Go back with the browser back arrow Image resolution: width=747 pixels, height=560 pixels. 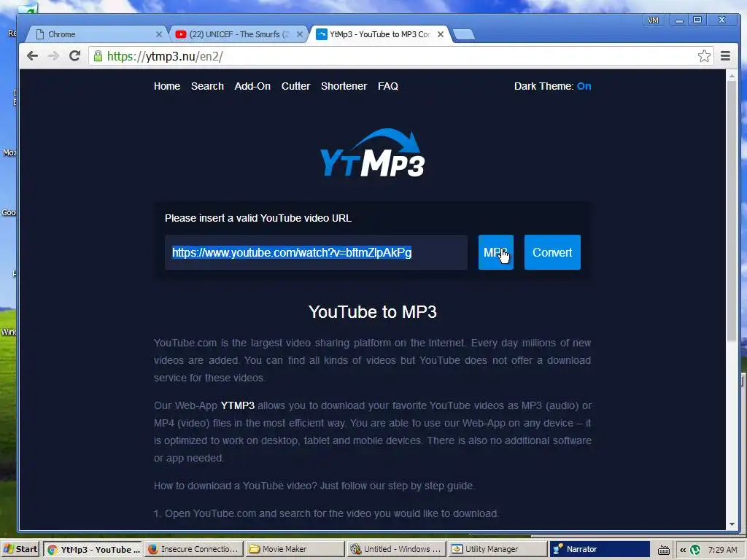(x=32, y=56)
